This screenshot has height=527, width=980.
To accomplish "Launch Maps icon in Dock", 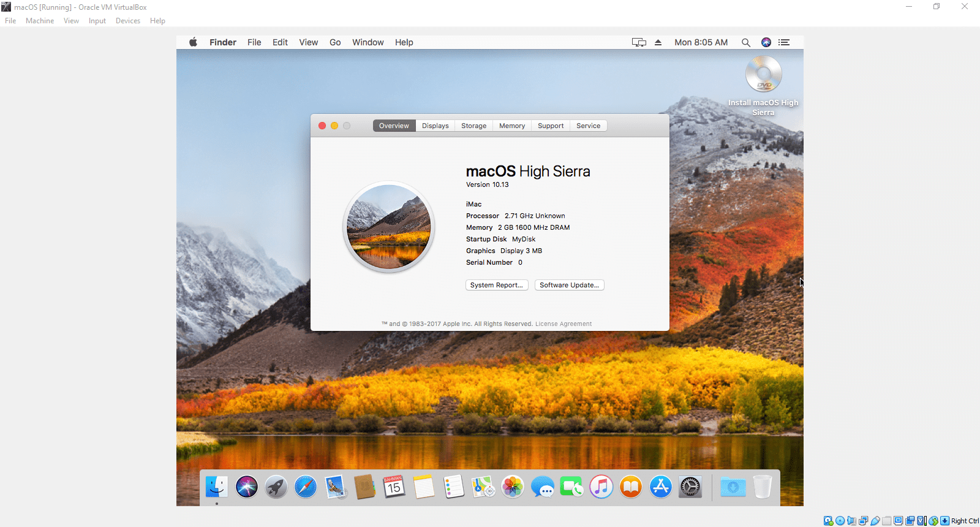I will coord(483,487).
